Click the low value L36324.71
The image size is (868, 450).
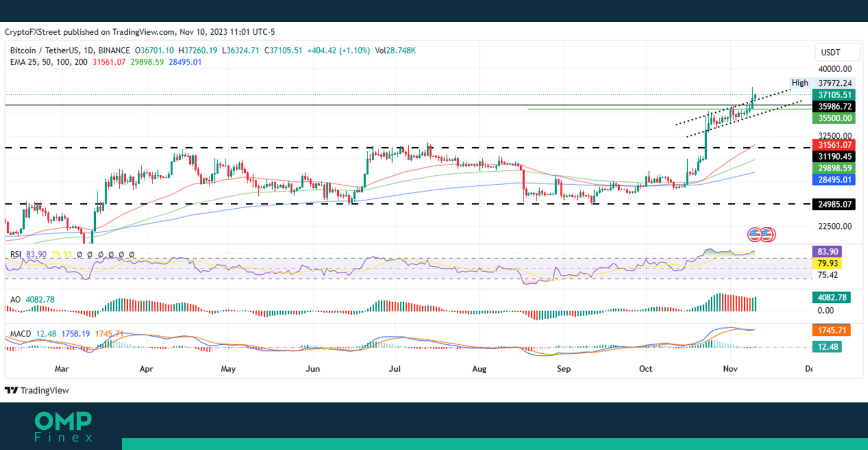click(x=241, y=50)
